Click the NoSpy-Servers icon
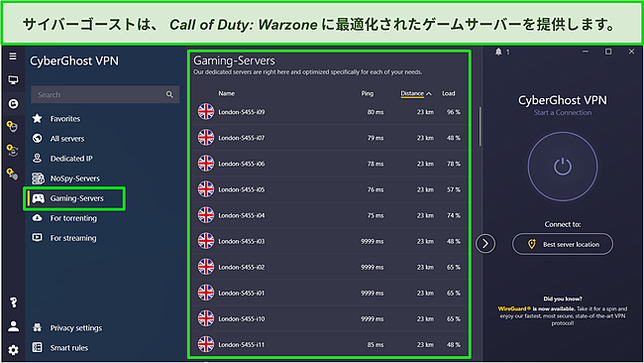 [x=38, y=178]
